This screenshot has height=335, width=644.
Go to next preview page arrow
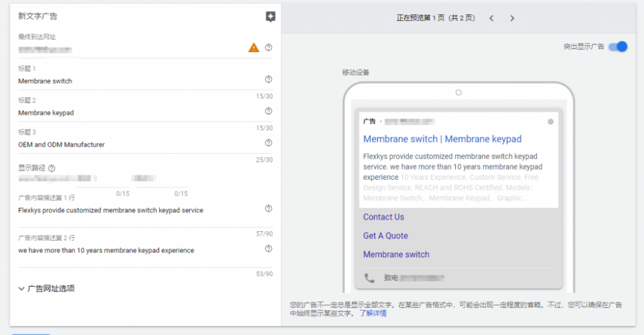512,18
